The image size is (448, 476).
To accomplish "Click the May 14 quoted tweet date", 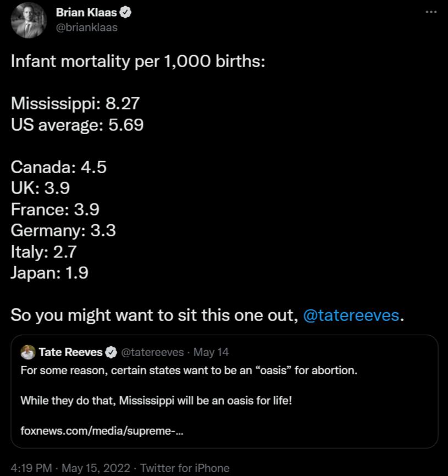I will click(211, 352).
